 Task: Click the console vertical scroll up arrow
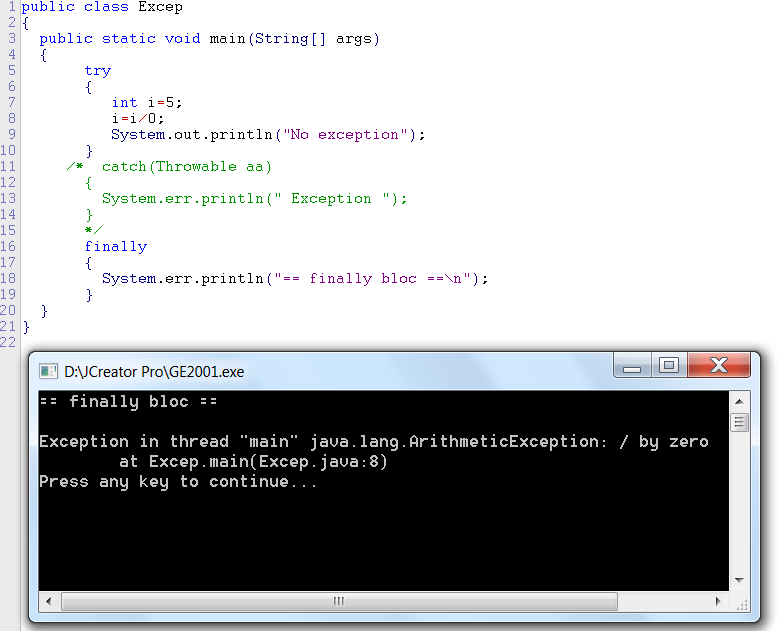point(739,401)
